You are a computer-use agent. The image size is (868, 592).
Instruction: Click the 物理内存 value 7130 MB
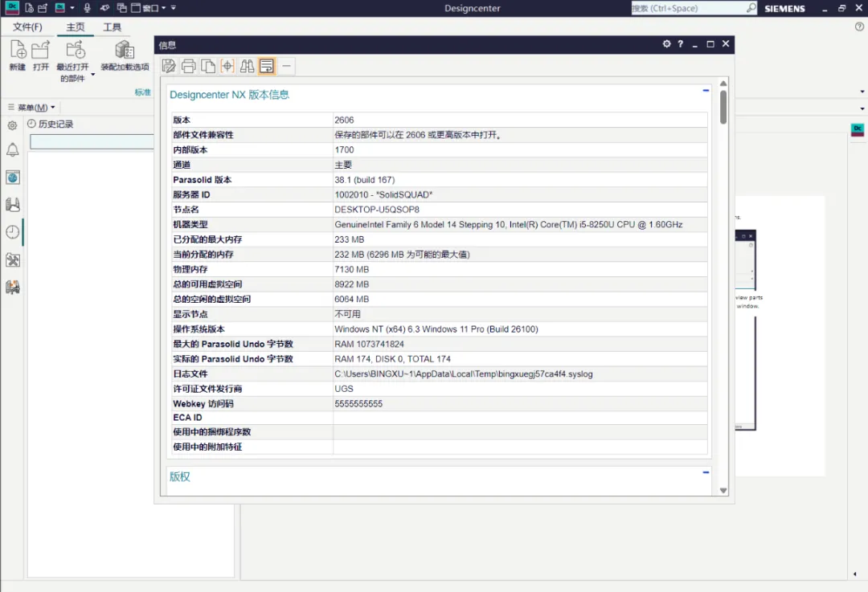tap(351, 269)
